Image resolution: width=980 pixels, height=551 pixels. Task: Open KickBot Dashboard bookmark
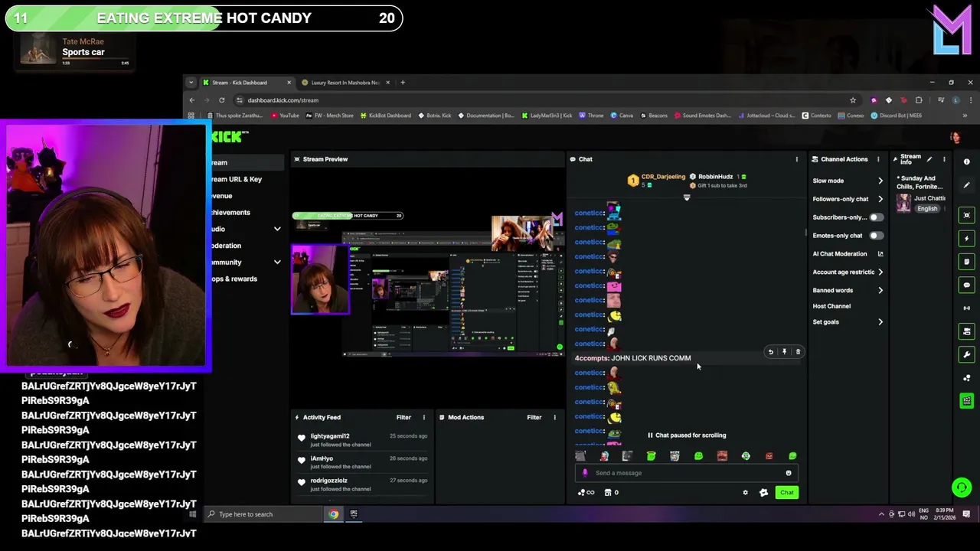(x=385, y=116)
